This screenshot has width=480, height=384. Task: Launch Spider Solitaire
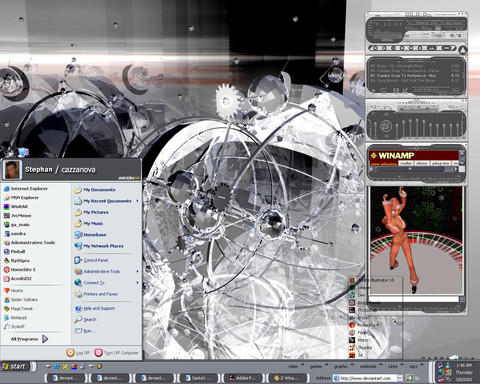(21, 300)
